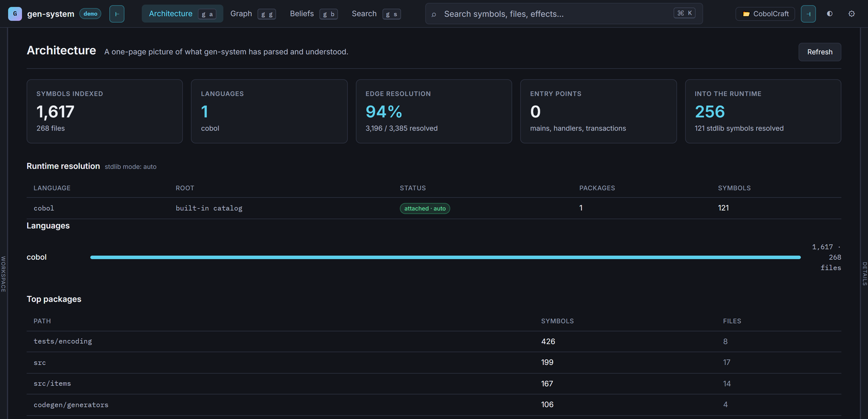This screenshot has height=419, width=868.
Task: Click the attached · auto status badge
Action: [425, 209]
